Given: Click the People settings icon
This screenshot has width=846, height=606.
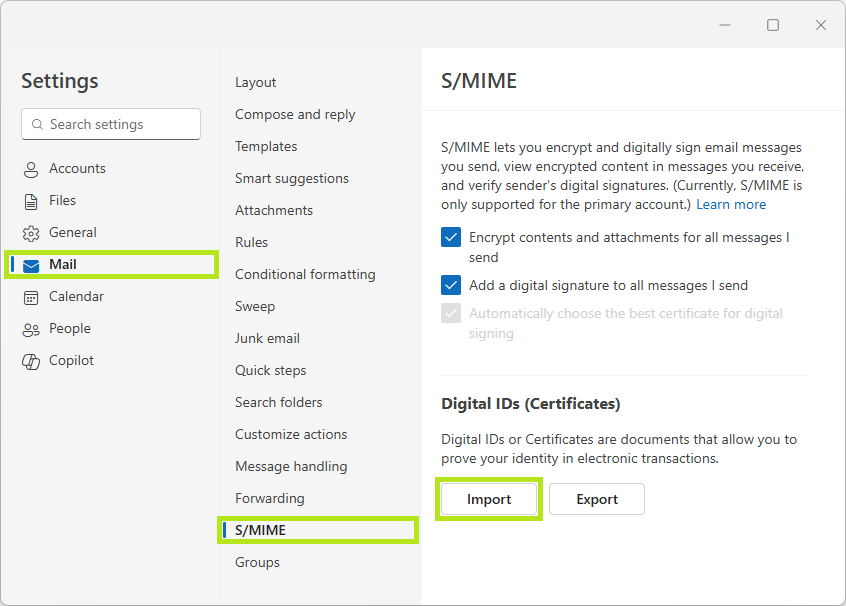Looking at the screenshot, I should click(31, 328).
